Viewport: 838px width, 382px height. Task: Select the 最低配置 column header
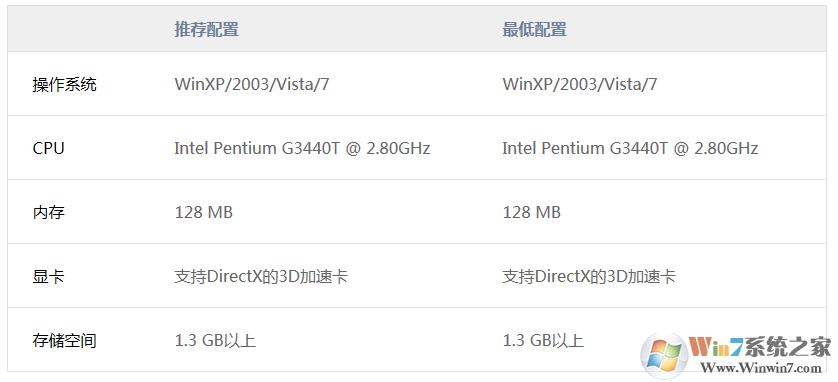coord(534,29)
